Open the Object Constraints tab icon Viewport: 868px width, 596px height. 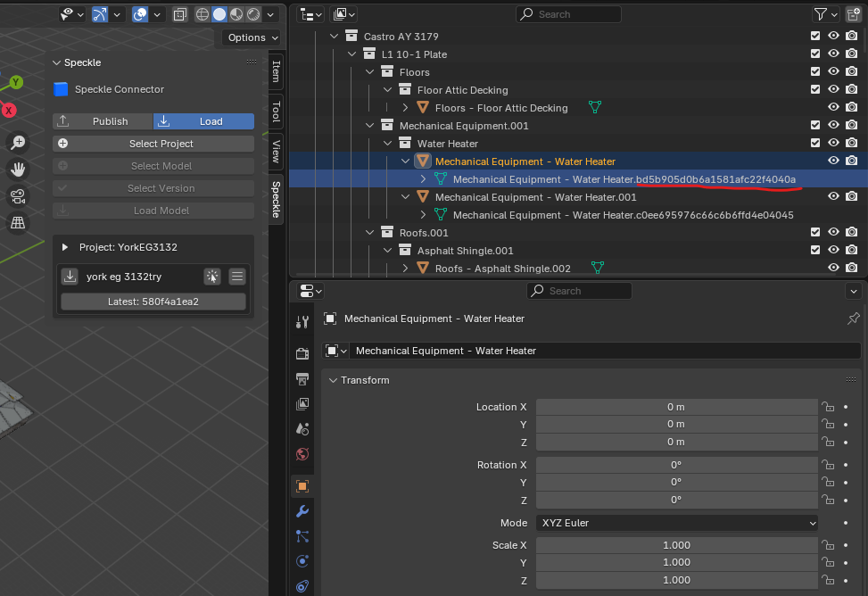[302, 586]
